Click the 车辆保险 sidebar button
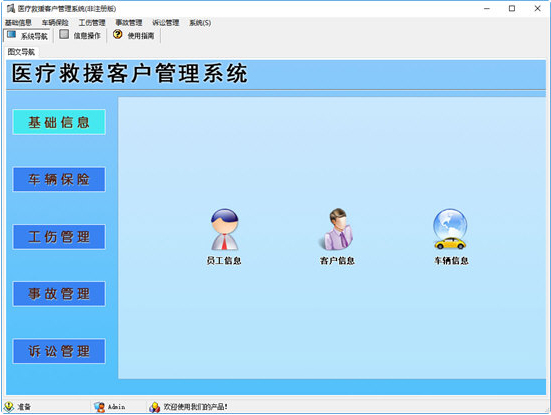The height and width of the screenshot is (415, 551). click(x=59, y=179)
